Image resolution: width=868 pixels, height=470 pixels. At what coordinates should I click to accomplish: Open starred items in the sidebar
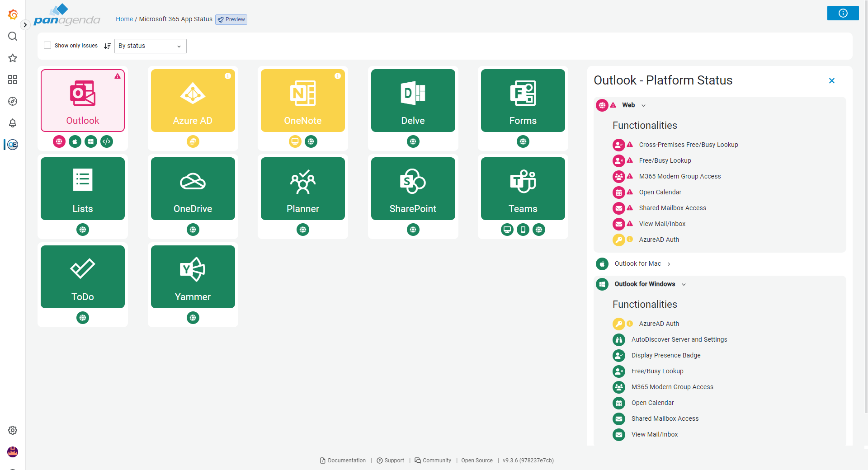tap(13, 58)
